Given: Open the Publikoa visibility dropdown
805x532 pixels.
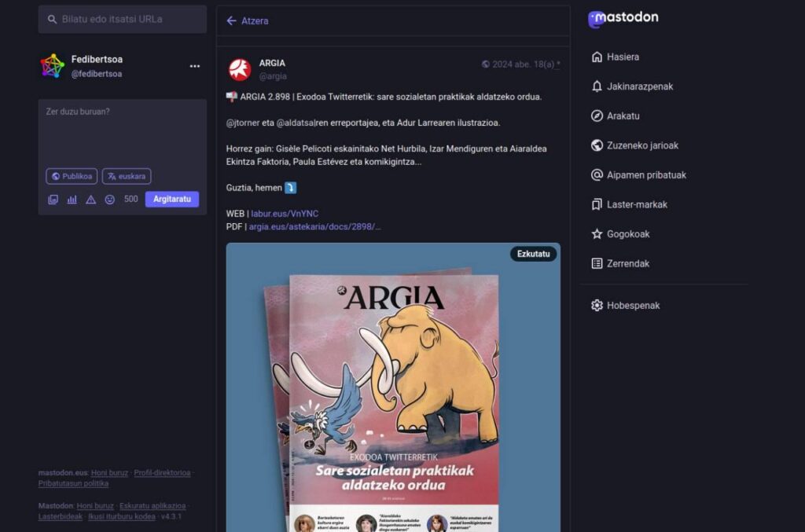Looking at the screenshot, I should point(72,177).
